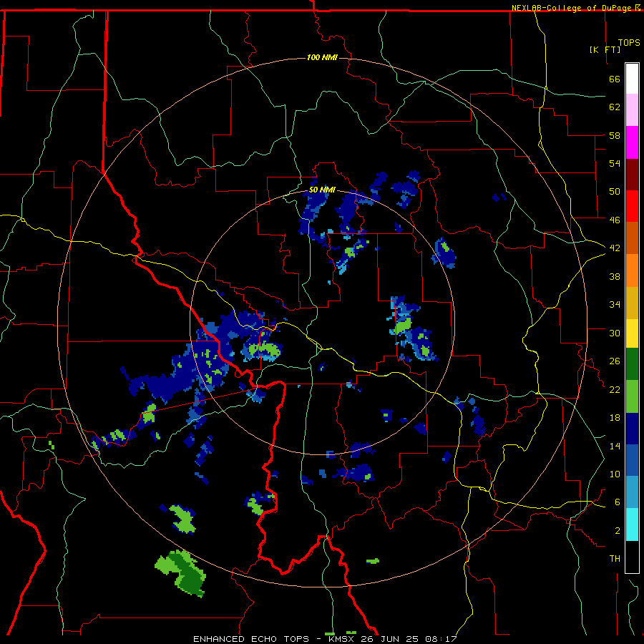Pick the bright yellow legend swatch
Viewport: 644px width, 644px height.
tap(632, 333)
